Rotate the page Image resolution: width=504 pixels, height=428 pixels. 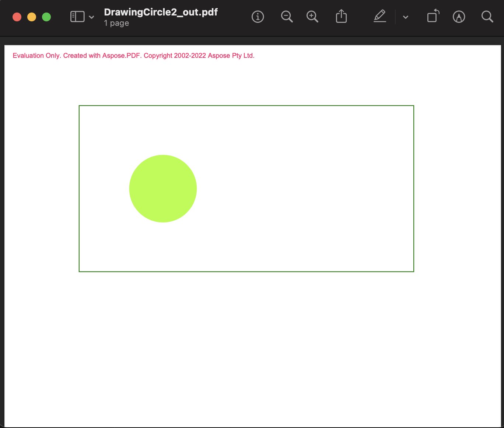pyautogui.click(x=433, y=17)
